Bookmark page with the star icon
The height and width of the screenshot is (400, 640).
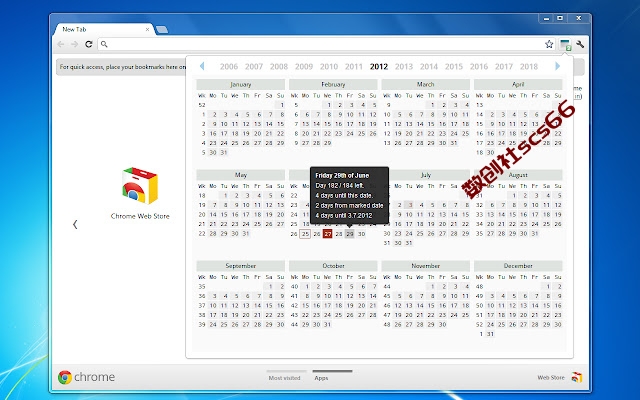point(549,44)
